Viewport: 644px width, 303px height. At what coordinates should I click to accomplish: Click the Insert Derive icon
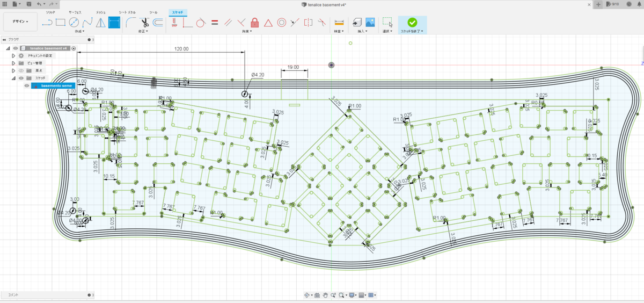356,23
